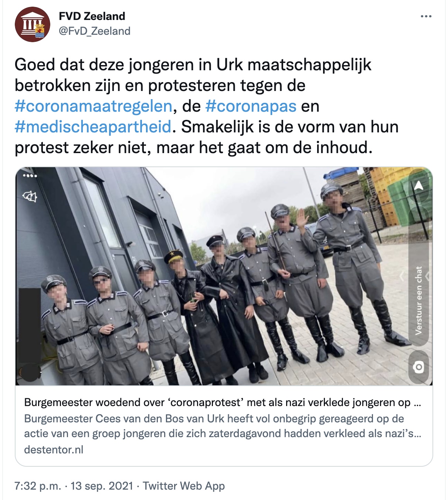Open the #coronamaatregelen hashtag
Viewport: 448px width, 500px height.
(x=94, y=106)
